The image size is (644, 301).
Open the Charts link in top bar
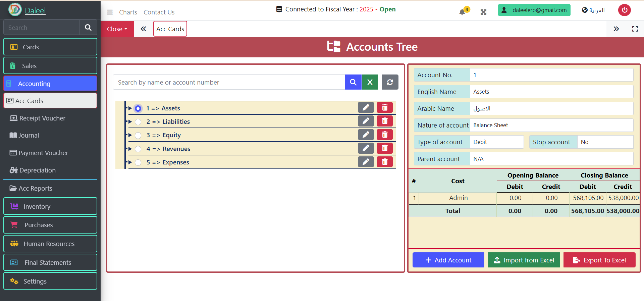click(128, 12)
